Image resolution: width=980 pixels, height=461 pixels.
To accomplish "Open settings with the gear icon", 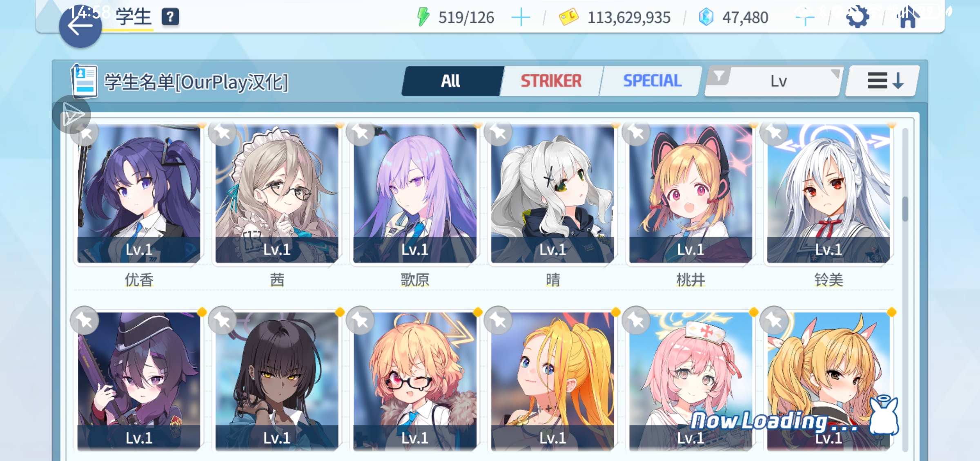I will click(x=857, y=17).
